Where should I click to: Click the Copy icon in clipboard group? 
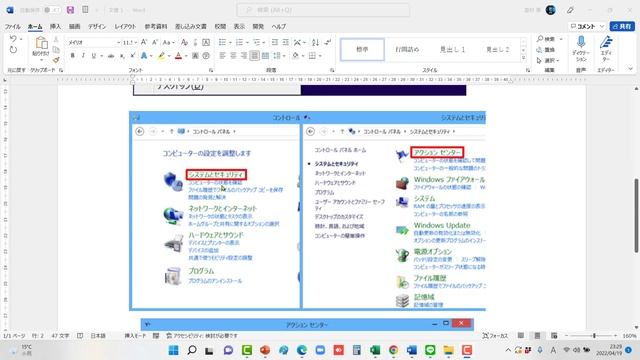coord(56,50)
